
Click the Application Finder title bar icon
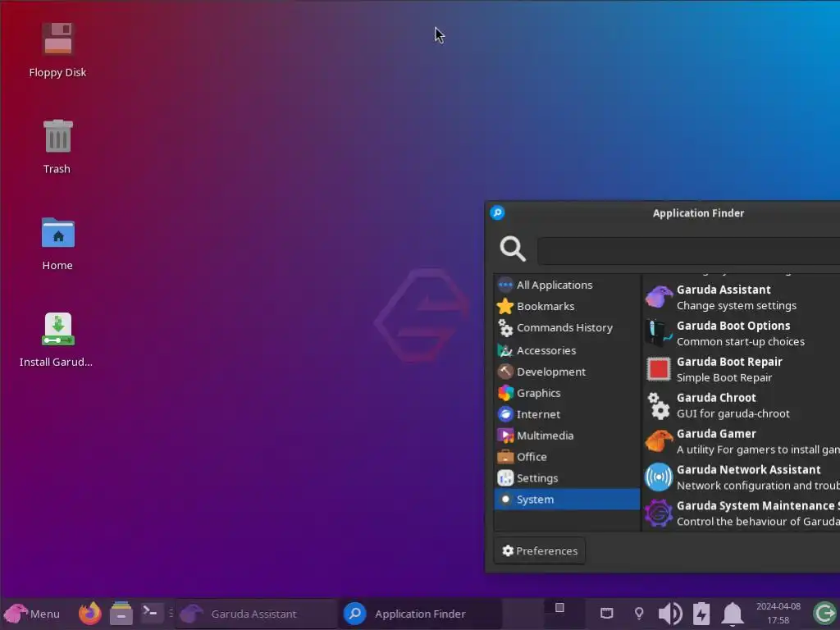[497, 212]
